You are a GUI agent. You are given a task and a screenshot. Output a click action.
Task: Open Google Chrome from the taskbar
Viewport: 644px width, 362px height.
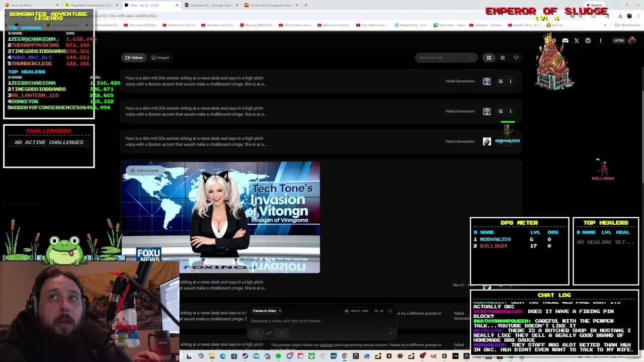345,356
